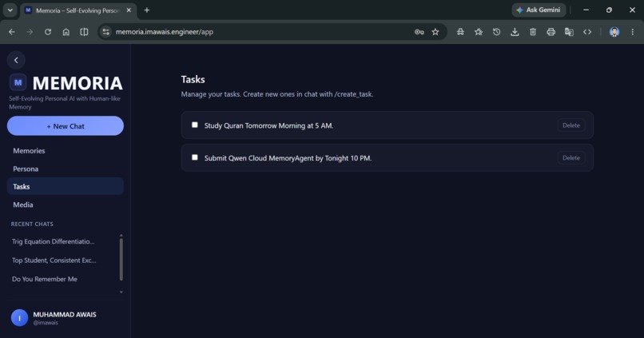
Task: Click the recent chats scrollbar thumb
Action: coord(121,260)
